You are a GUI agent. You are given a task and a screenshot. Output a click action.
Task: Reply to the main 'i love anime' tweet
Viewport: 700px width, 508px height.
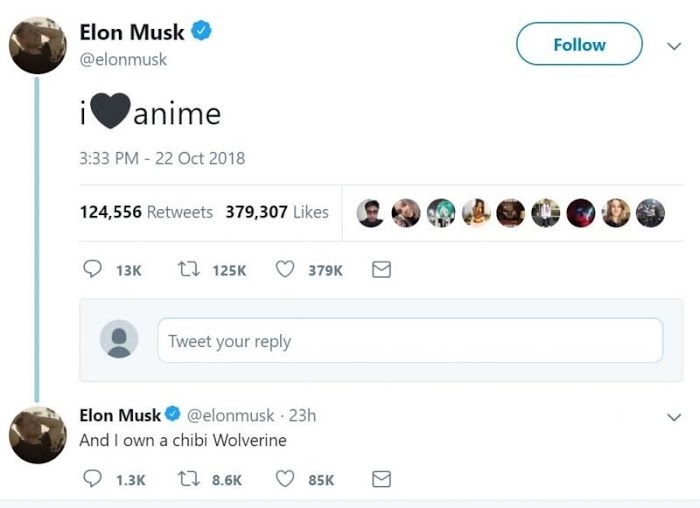point(92,270)
